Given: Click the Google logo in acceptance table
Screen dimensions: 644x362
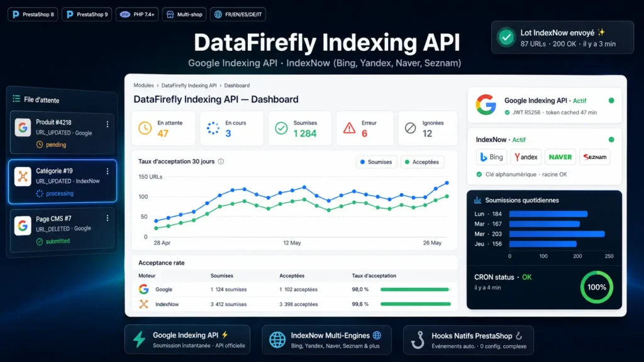Looking at the screenshot, I should coord(144,289).
